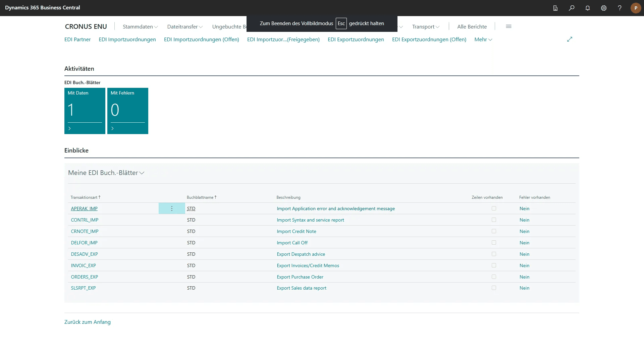The width and height of the screenshot is (644, 362).
Task: Click Nein in the SLSRPT_EXP row
Action: pos(524,288)
